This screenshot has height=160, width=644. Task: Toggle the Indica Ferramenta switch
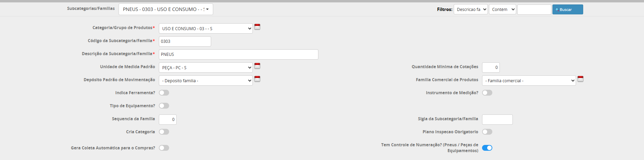pos(164,93)
